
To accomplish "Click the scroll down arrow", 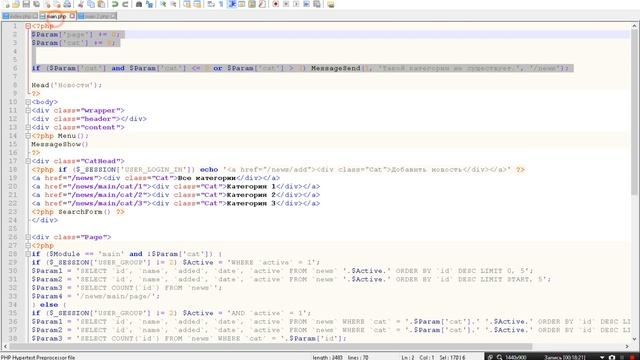I will pyautogui.click(x=635, y=339).
